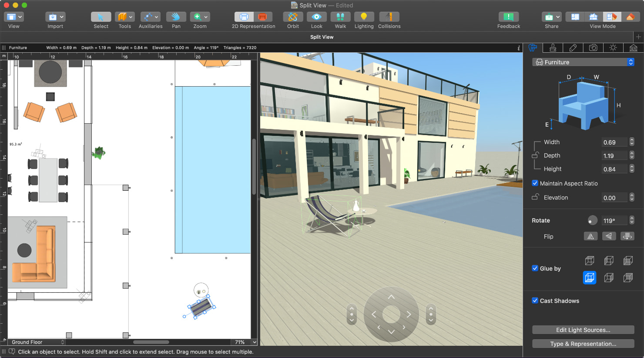Disable Cast Shadows for the selection
This screenshot has width=644, height=358.
coord(535,301)
